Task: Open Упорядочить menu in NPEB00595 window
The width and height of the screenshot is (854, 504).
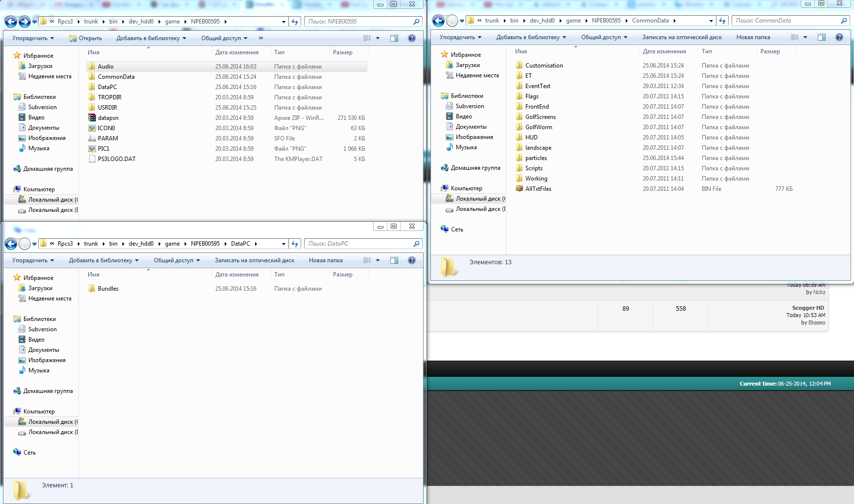Action: [x=32, y=38]
